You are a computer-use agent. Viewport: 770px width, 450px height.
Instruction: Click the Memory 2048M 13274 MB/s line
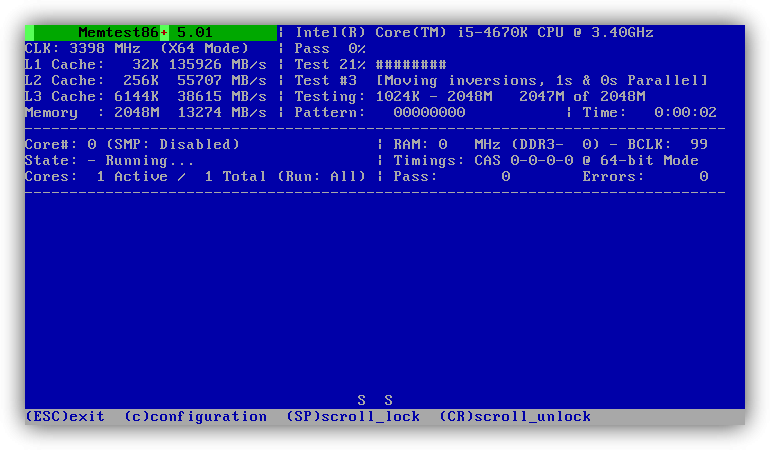click(x=145, y=112)
